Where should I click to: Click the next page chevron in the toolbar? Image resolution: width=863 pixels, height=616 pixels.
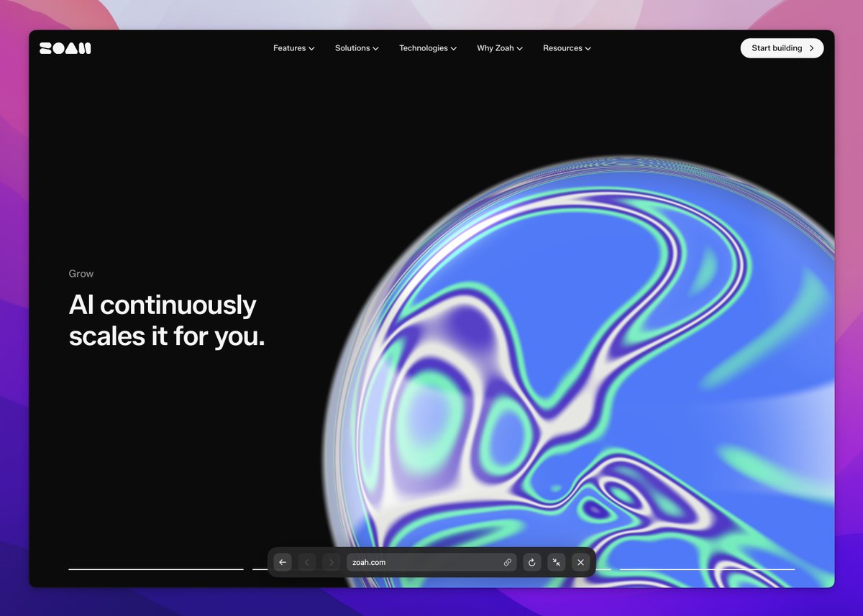coord(332,562)
